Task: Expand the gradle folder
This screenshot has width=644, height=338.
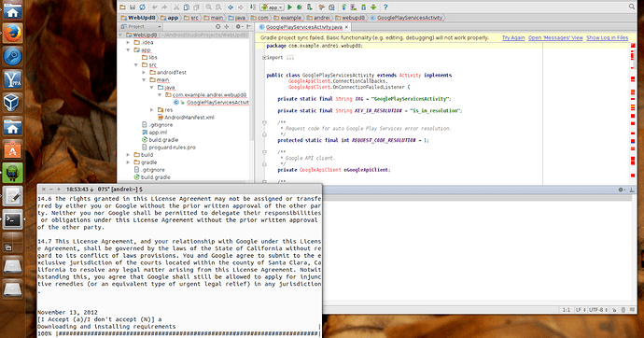Action: point(128,162)
